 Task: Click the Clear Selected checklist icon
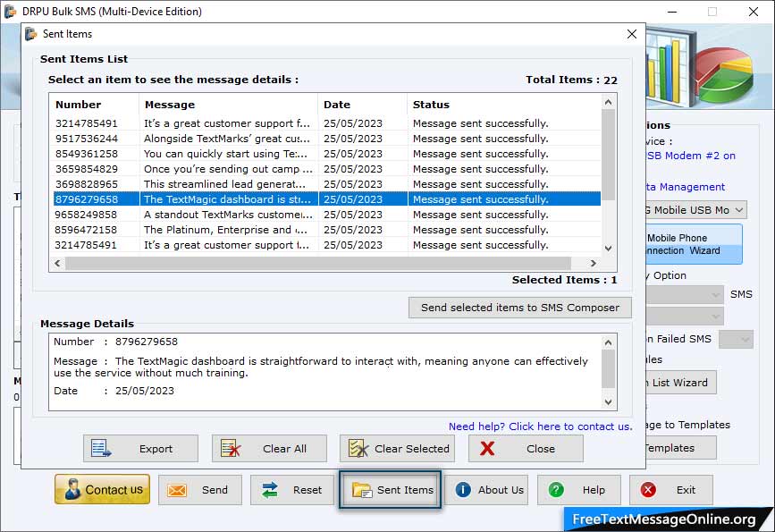pos(358,449)
